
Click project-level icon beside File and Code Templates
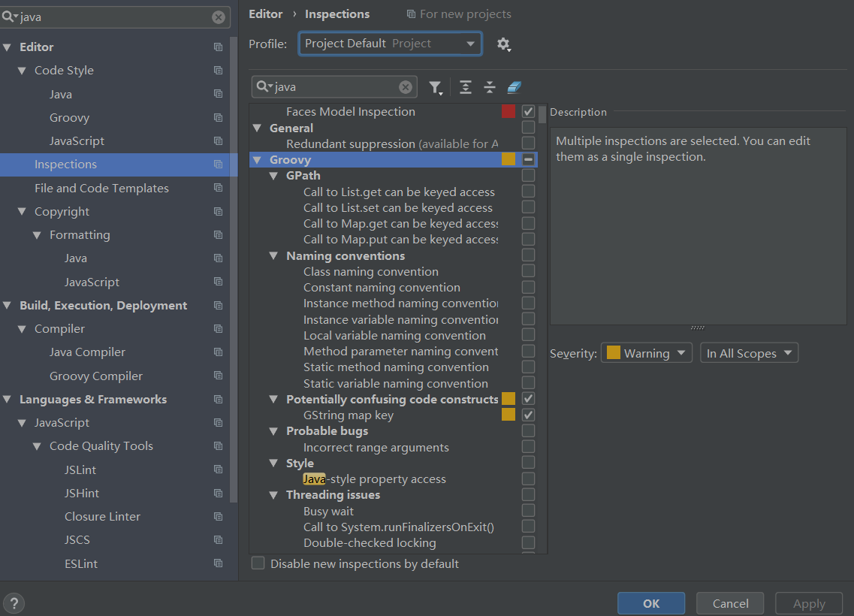[219, 188]
